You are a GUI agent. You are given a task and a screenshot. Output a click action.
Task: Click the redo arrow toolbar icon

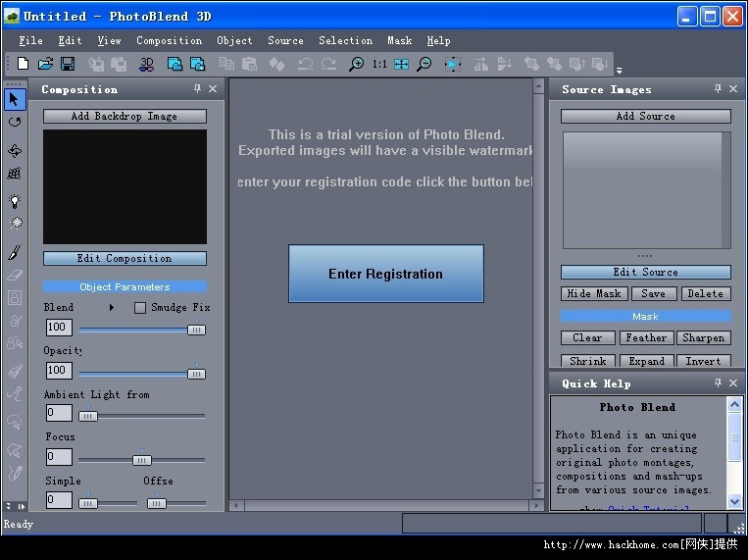click(x=328, y=64)
